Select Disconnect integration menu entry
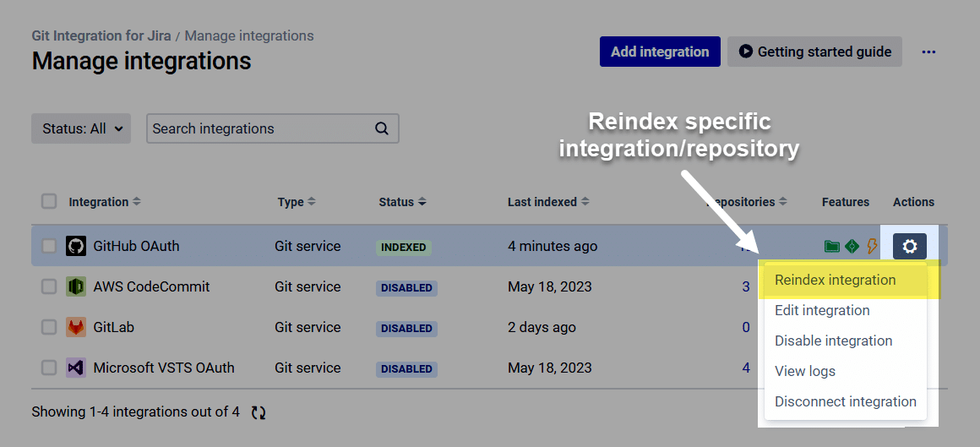Image resolution: width=980 pixels, height=447 pixels. 846,402
